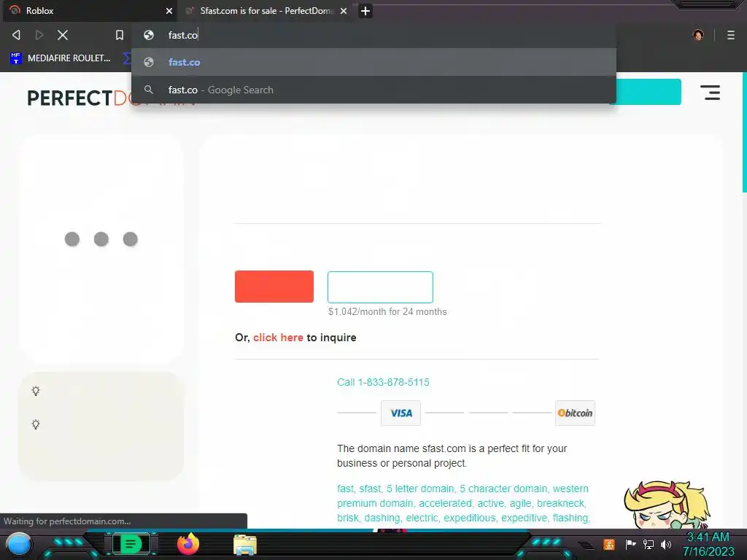
Task: Close the Roblox tab
Action: [x=169, y=10]
